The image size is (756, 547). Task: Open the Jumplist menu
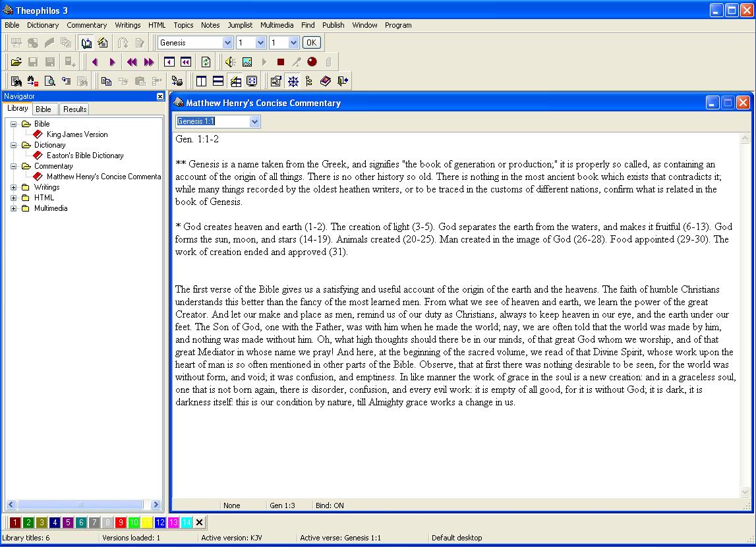pyautogui.click(x=240, y=25)
